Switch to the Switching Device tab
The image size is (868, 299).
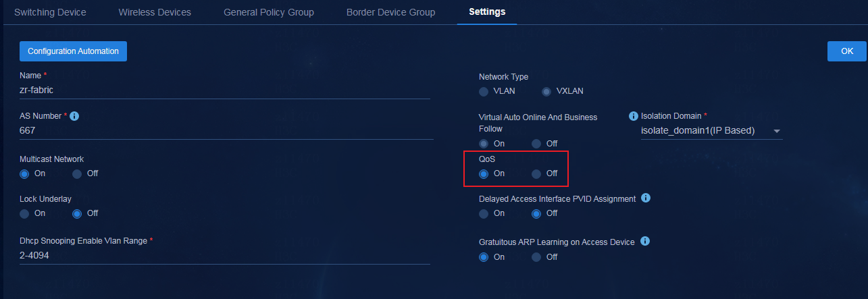click(x=50, y=12)
